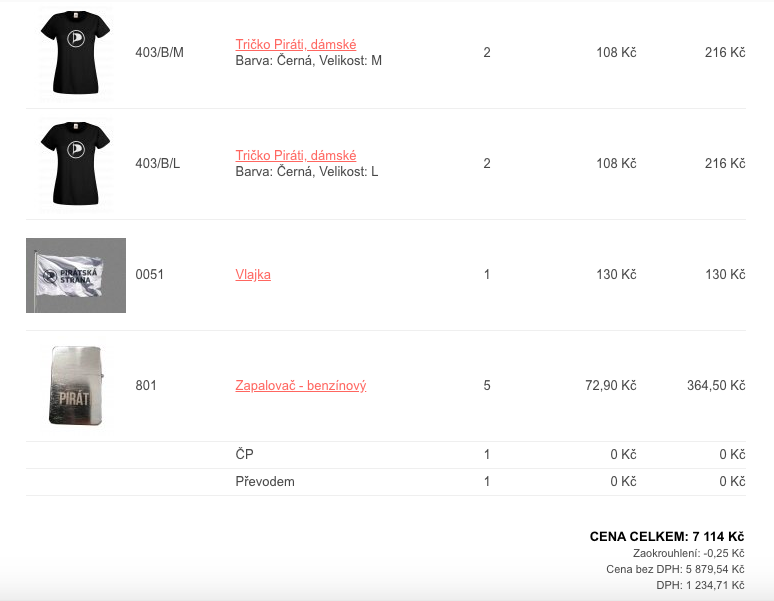Open the silver PIRÁT lighter image

(75, 385)
